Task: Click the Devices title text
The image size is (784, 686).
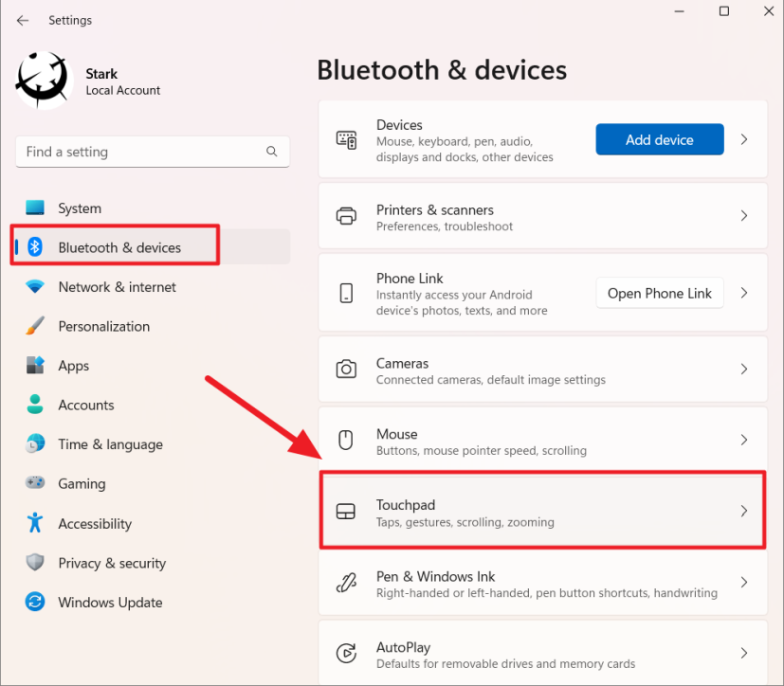Action: coord(399,125)
